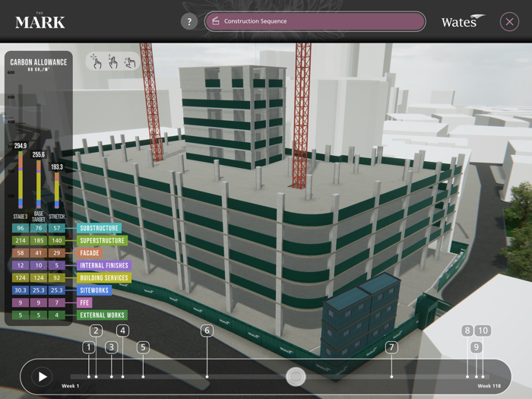Select the rotate gesture hand icon
532x399 pixels.
point(130,62)
